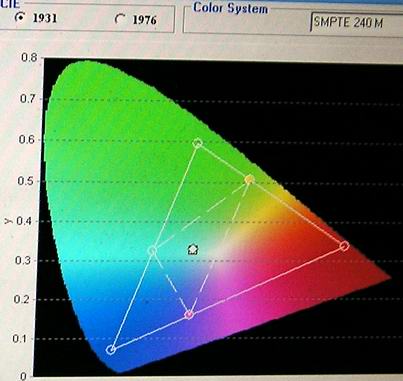Click the y axis title letter
Viewport: 403px width, 381px height.
(x=7, y=220)
